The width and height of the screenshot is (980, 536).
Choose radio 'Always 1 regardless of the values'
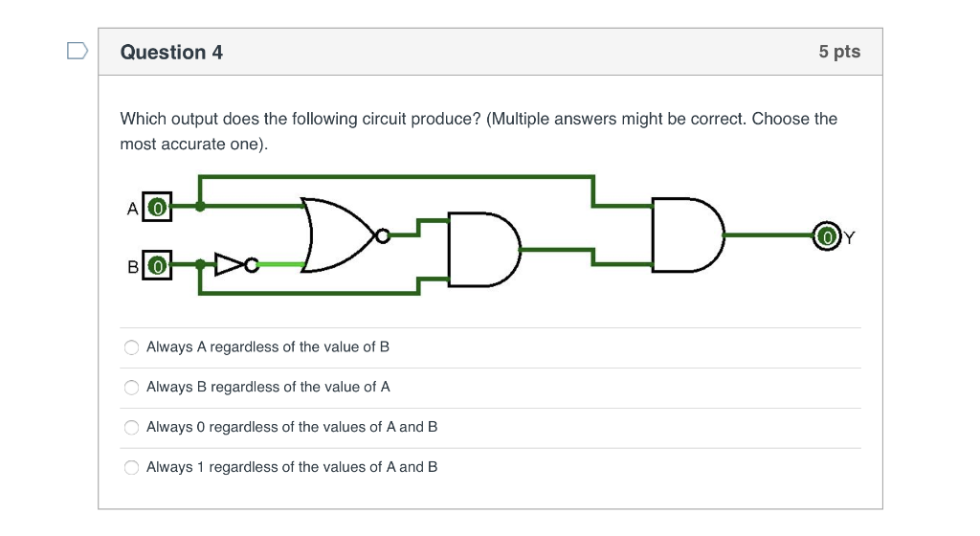point(131,467)
